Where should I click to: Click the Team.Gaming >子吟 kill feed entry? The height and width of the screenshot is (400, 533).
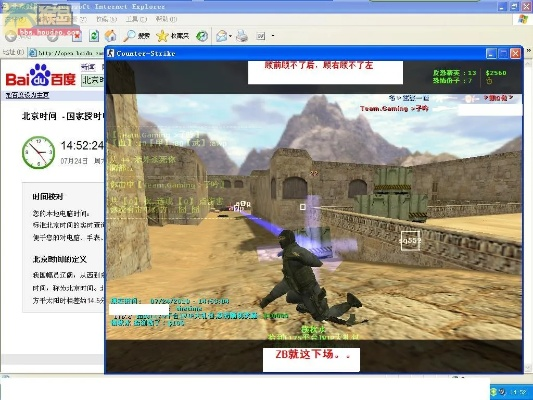click(x=394, y=108)
